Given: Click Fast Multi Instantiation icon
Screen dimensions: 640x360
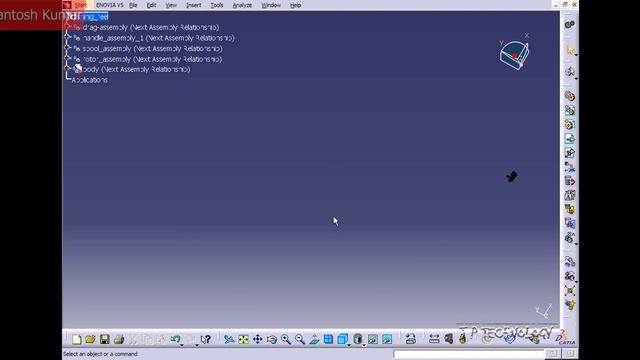Looking at the screenshot, I should [570, 238].
